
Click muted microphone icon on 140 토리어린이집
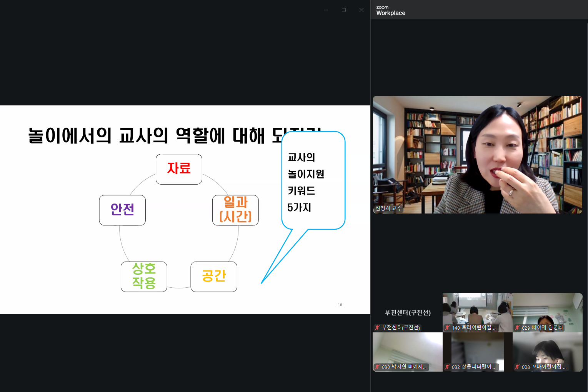click(x=447, y=328)
